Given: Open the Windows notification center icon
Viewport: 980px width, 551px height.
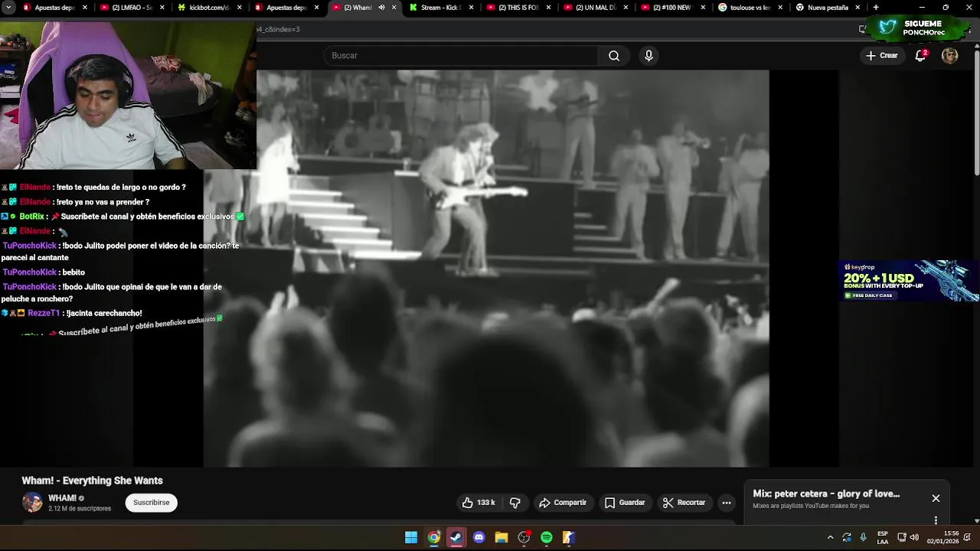Looking at the screenshot, I should point(968,537).
